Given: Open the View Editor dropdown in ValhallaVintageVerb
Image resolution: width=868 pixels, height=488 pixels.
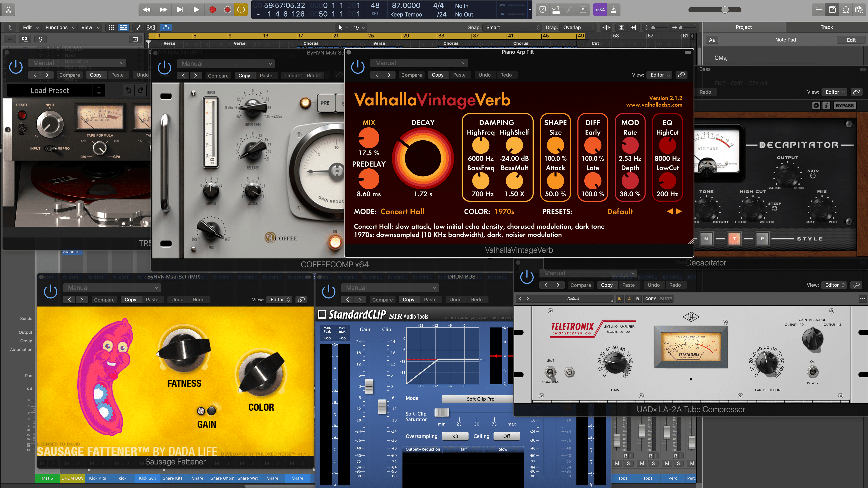Looking at the screenshot, I should pos(660,75).
